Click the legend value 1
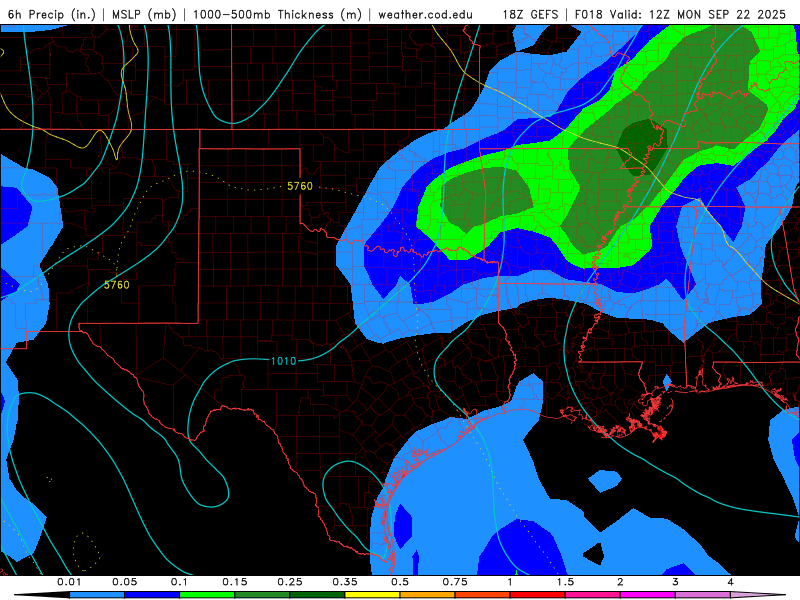This screenshot has height=600, width=800. click(510, 582)
